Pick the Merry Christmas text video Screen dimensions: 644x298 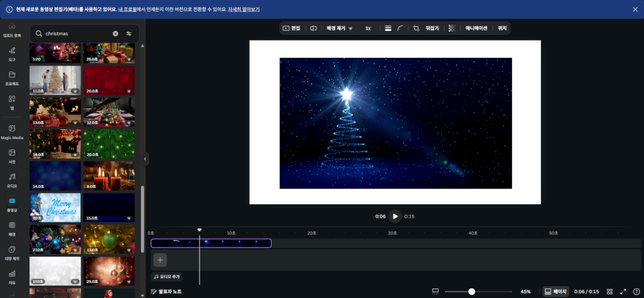pos(55,208)
